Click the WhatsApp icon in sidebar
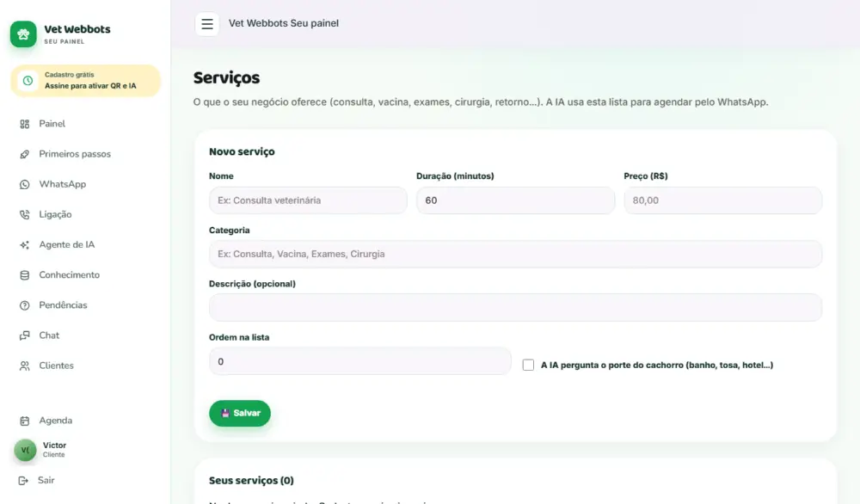This screenshot has height=504, width=860. (25, 184)
